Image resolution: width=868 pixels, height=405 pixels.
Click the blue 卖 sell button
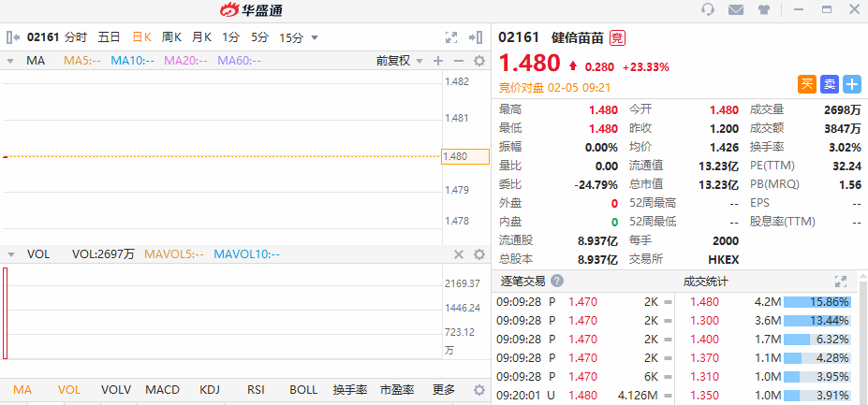(x=830, y=84)
